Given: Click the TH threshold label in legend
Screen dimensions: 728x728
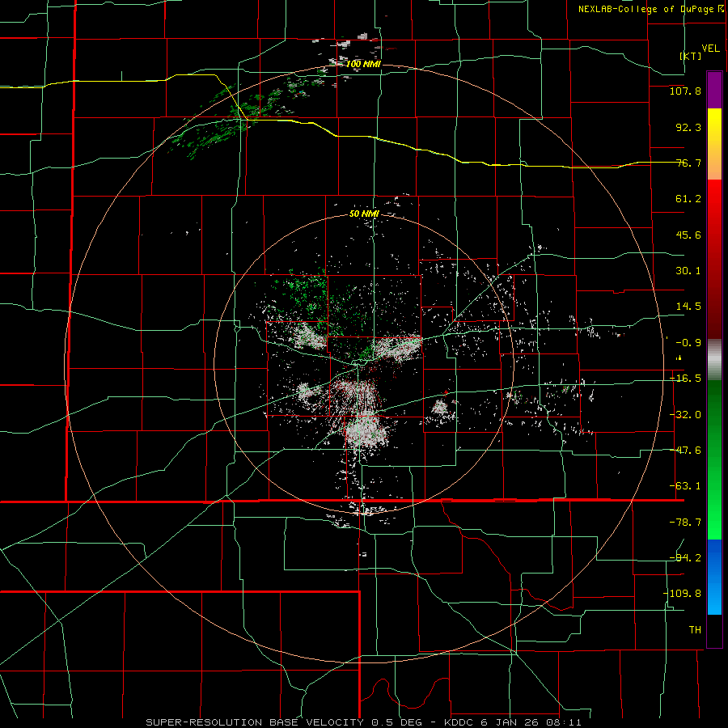Looking at the screenshot, I should point(695,629).
